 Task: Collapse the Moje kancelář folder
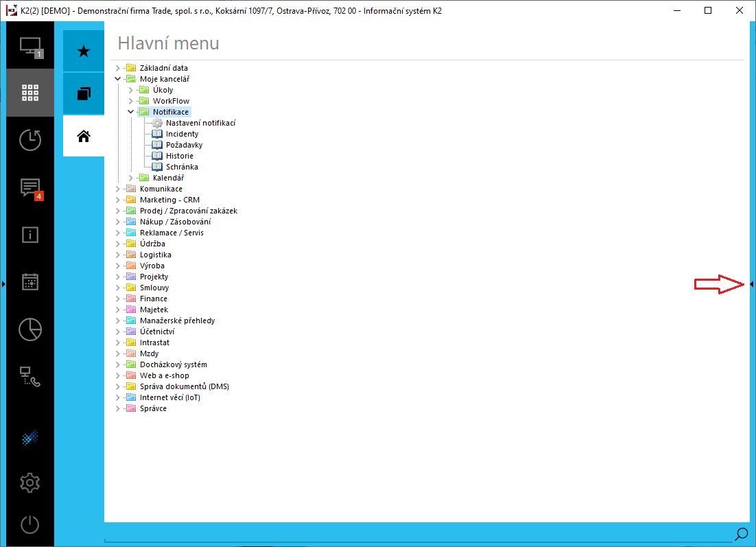pyautogui.click(x=117, y=79)
